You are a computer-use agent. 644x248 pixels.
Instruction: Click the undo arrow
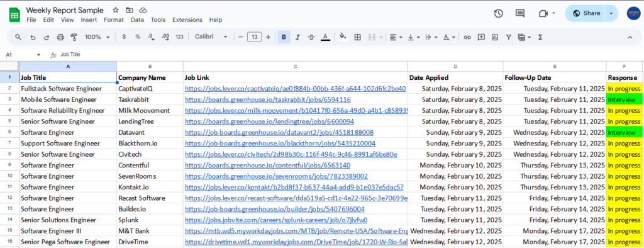[x=33, y=37]
